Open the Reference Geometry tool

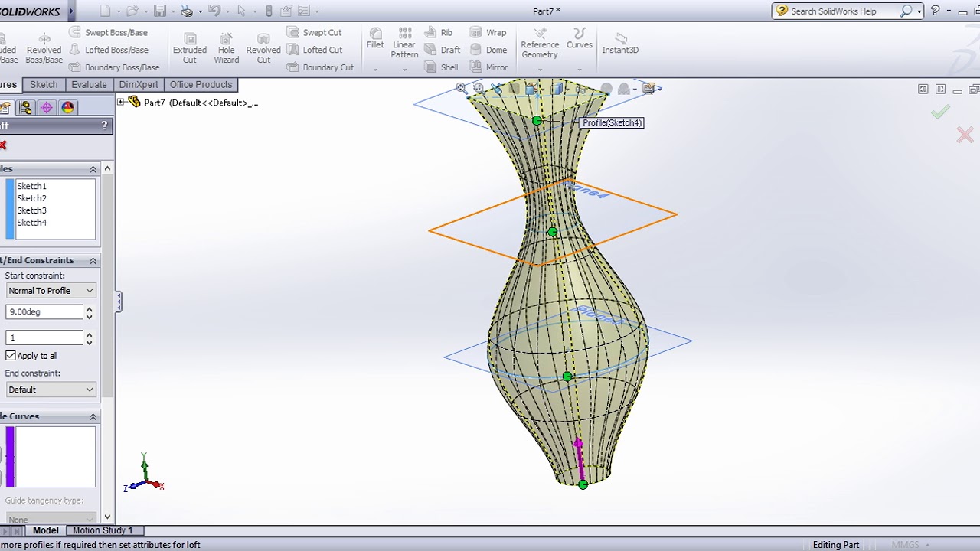(540, 43)
